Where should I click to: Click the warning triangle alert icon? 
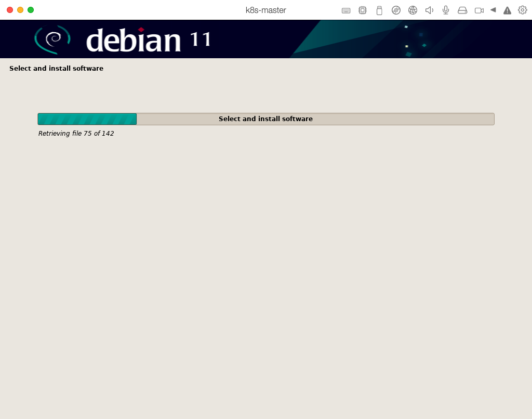[x=507, y=10]
